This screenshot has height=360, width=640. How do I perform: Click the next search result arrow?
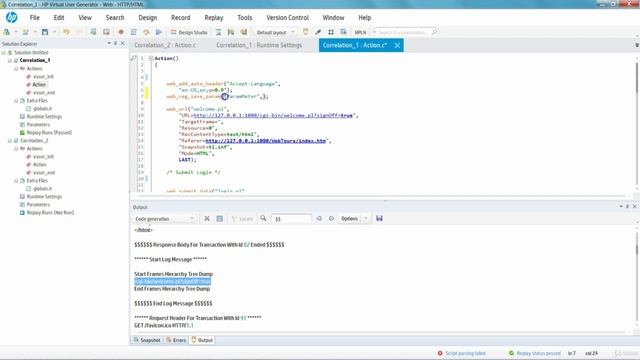(331, 218)
